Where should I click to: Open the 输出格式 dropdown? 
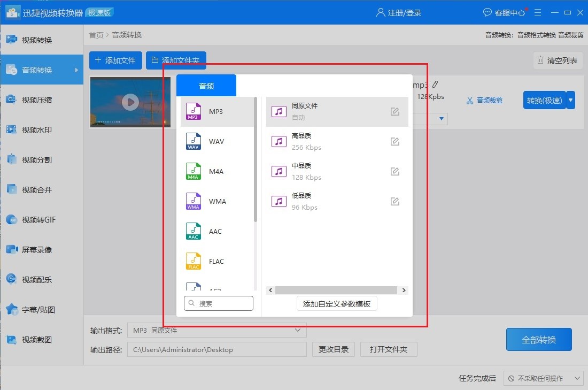(x=216, y=330)
